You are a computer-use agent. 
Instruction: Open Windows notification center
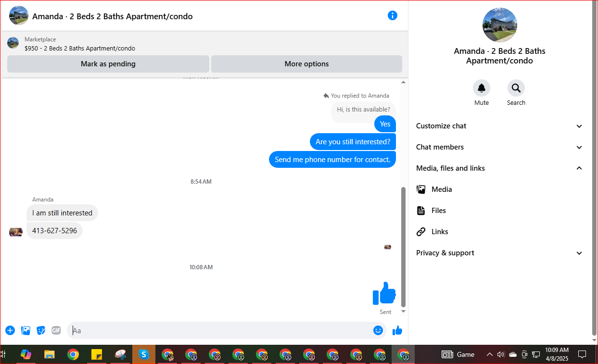[582, 354]
